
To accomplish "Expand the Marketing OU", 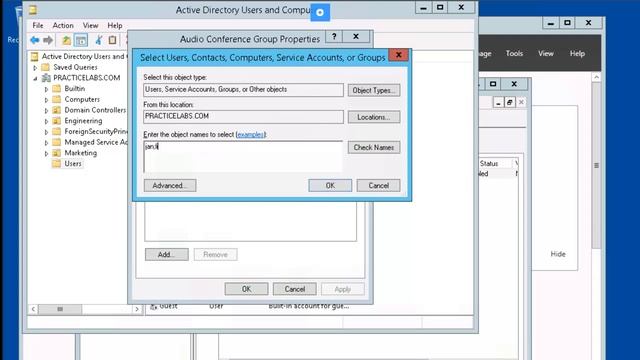I will coord(46,153).
